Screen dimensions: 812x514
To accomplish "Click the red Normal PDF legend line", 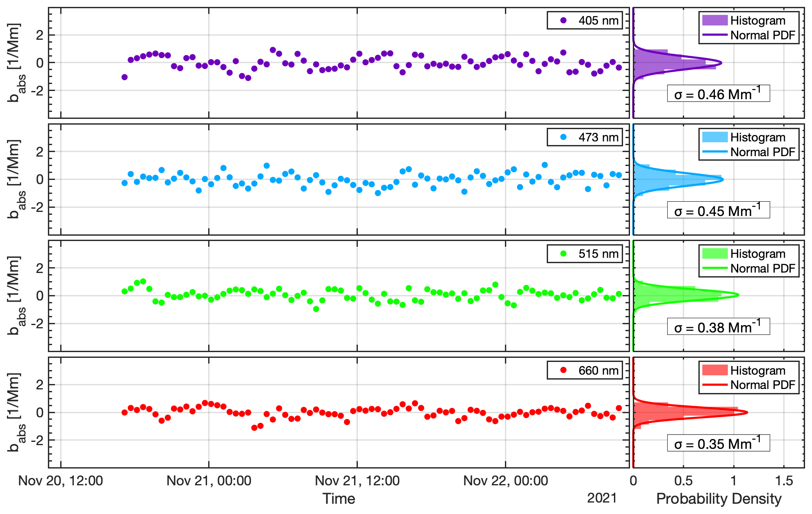I will click(x=714, y=385).
